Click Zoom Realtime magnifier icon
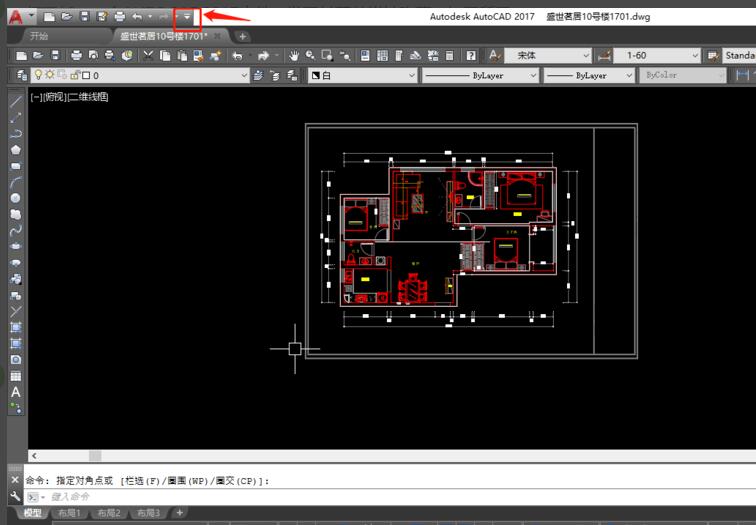The height and width of the screenshot is (525, 756). (x=310, y=56)
